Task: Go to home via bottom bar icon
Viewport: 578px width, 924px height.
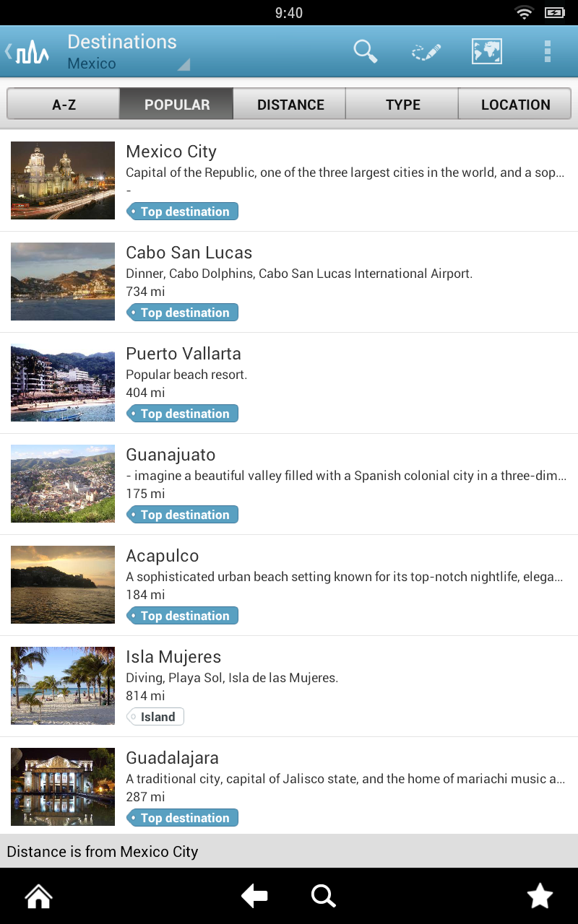Action: (39, 897)
